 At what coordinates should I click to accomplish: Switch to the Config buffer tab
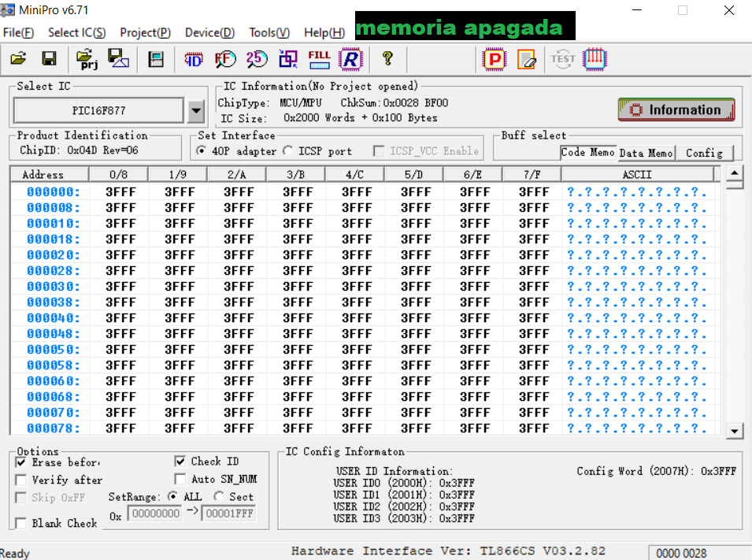pyautogui.click(x=704, y=153)
